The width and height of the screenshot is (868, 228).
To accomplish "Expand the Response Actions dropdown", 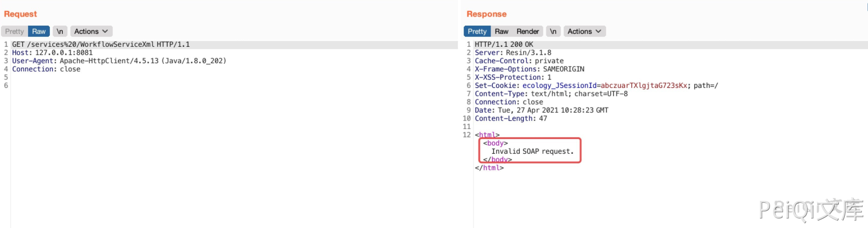I will [x=584, y=31].
